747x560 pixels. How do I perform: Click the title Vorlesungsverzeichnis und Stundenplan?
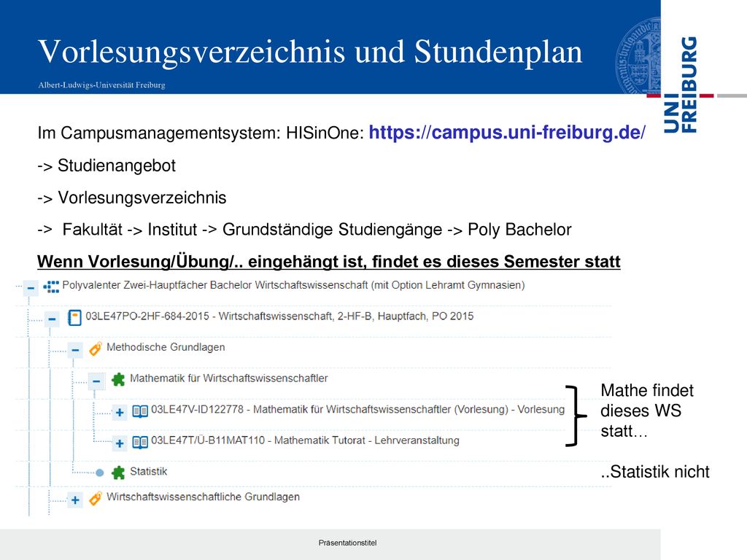click(x=310, y=52)
